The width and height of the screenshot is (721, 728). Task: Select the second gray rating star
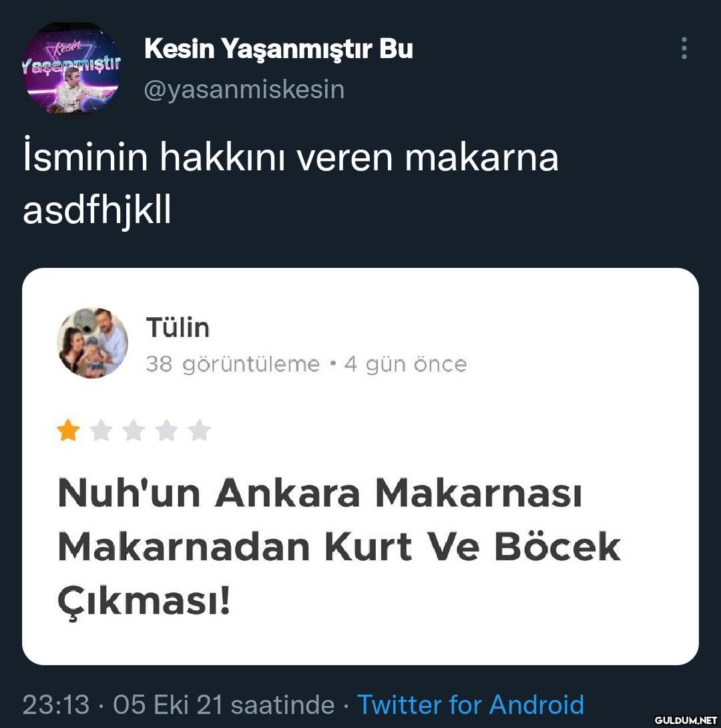[101, 431]
